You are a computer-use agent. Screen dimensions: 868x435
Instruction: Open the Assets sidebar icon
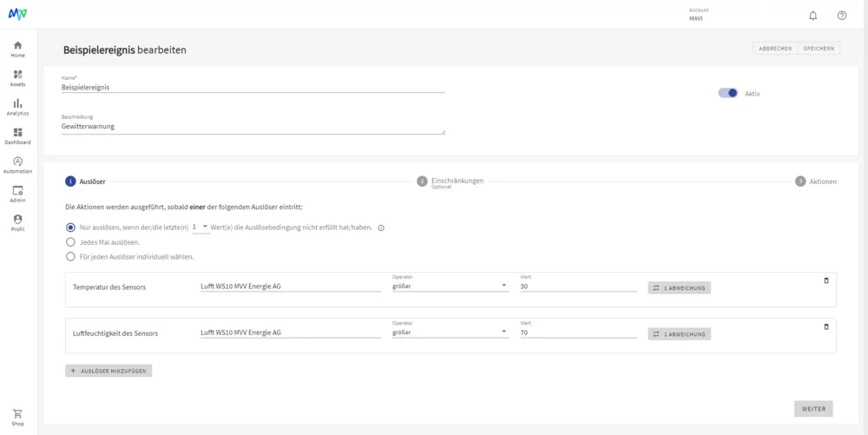(x=17, y=78)
